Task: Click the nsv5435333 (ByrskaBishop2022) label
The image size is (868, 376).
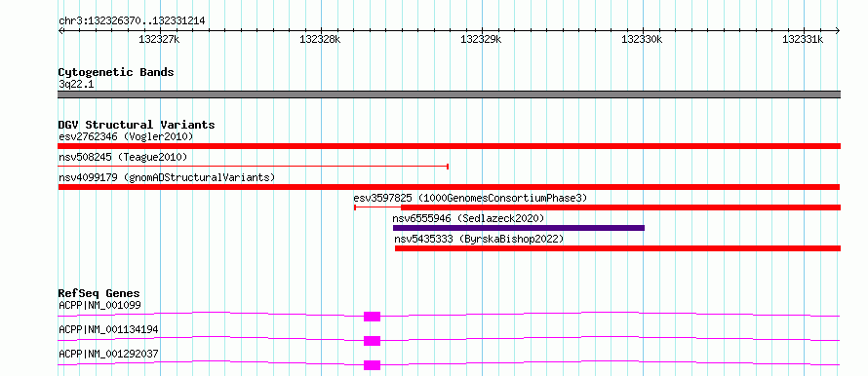Action: pos(479,240)
